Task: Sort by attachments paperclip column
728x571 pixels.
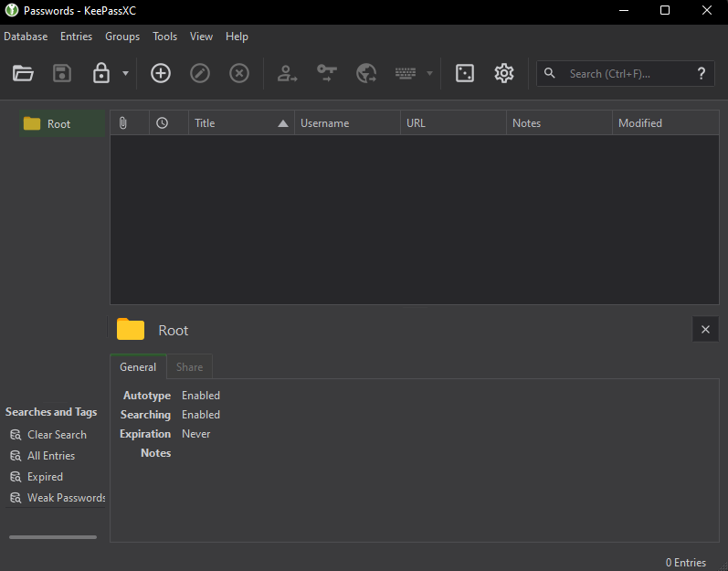Action: point(130,123)
